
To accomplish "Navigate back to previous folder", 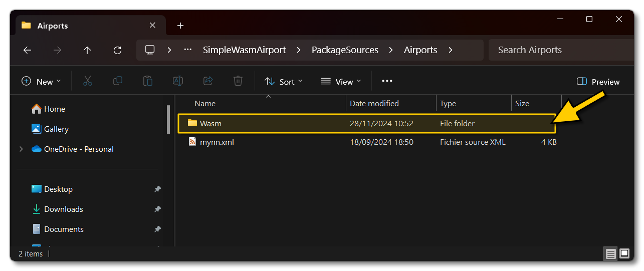I will (27, 50).
